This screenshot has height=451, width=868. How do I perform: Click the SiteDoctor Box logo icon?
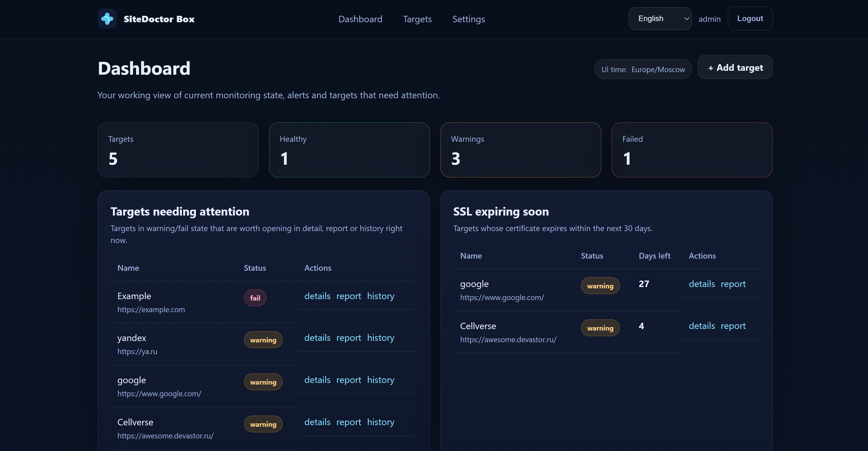[x=107, y=19]
